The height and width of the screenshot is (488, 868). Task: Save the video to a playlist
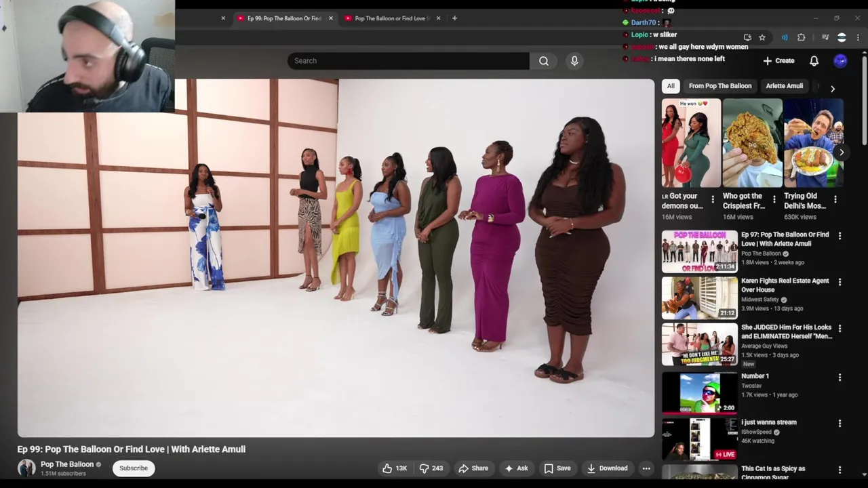pyautogui.click(x=557, y=468)
